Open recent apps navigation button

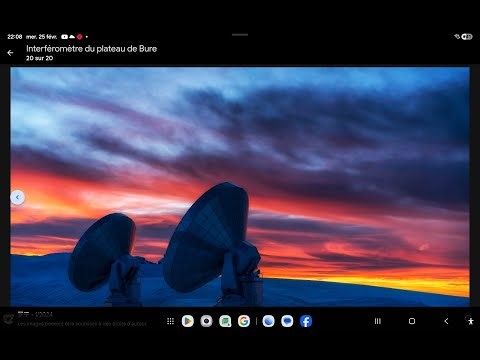[x=378, y=321]
